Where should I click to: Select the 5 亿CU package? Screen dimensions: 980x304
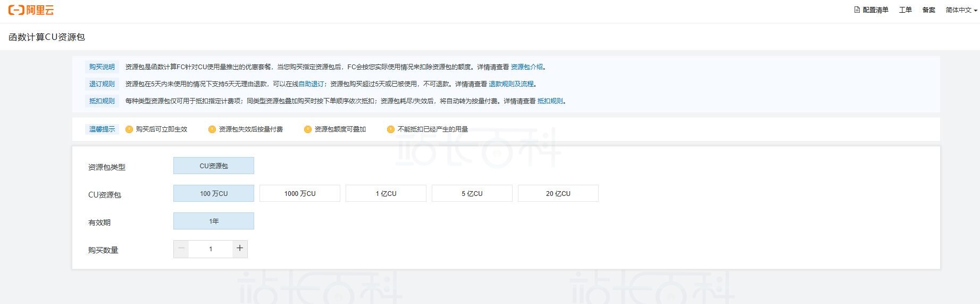coord(472,193)
